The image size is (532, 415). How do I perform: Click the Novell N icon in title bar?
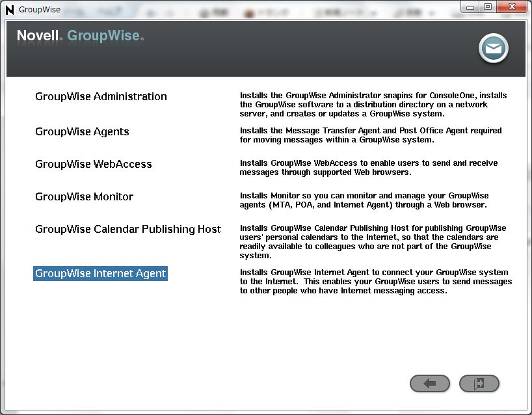point(10,10)
